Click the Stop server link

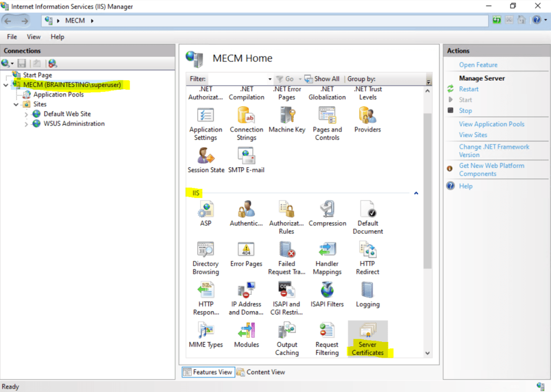click(x=465, y=111)
